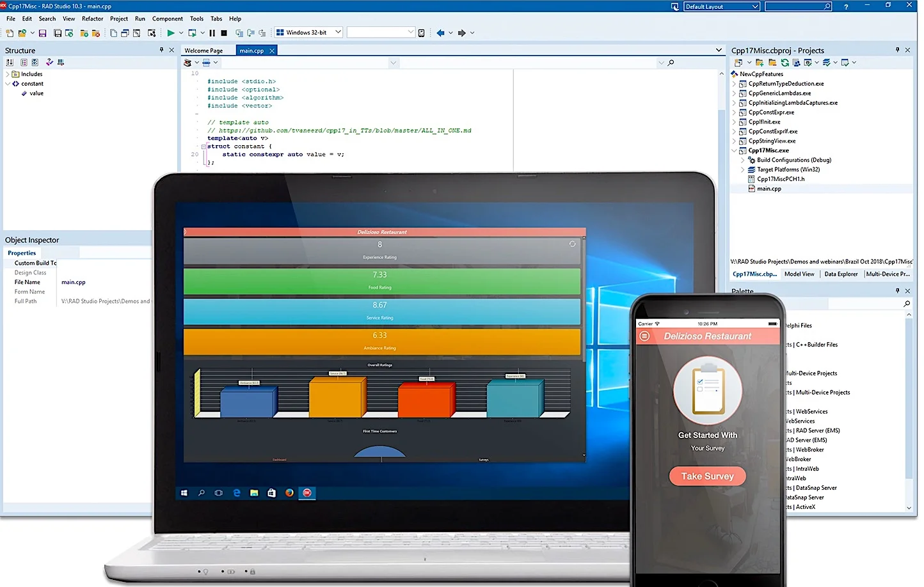
Task: Select CppStringView.exe in Projects tree
Action: tap(772, 141)
